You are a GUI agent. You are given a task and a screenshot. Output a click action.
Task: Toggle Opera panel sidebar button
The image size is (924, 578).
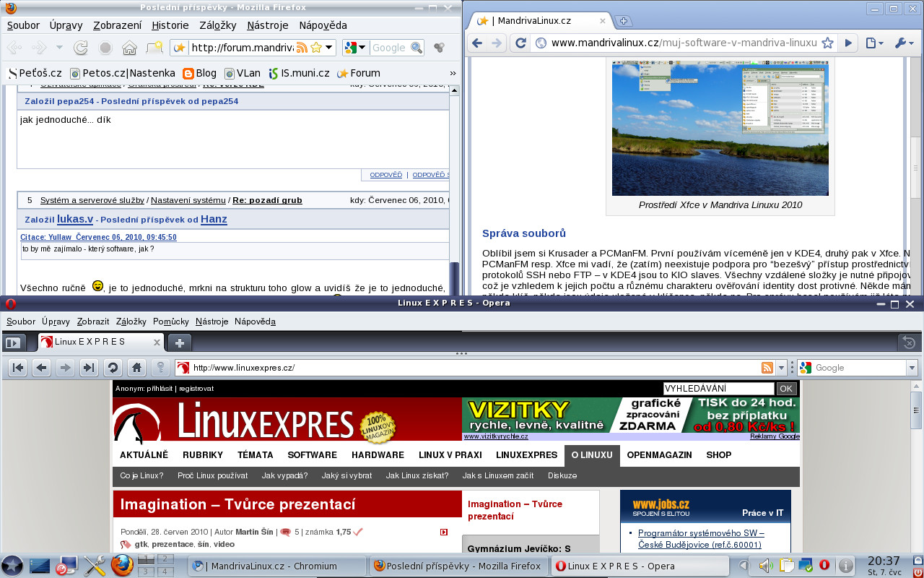(x=13, y=342)
